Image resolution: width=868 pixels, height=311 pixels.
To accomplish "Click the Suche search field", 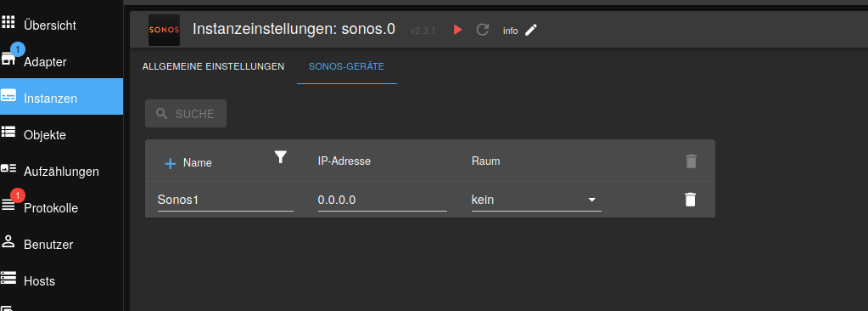I will point(186,114).
